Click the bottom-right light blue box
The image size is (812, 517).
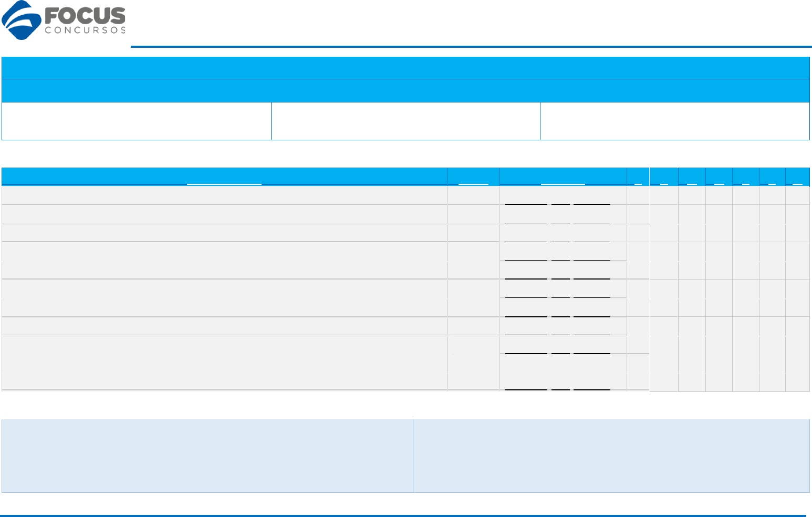pos(611,456)
